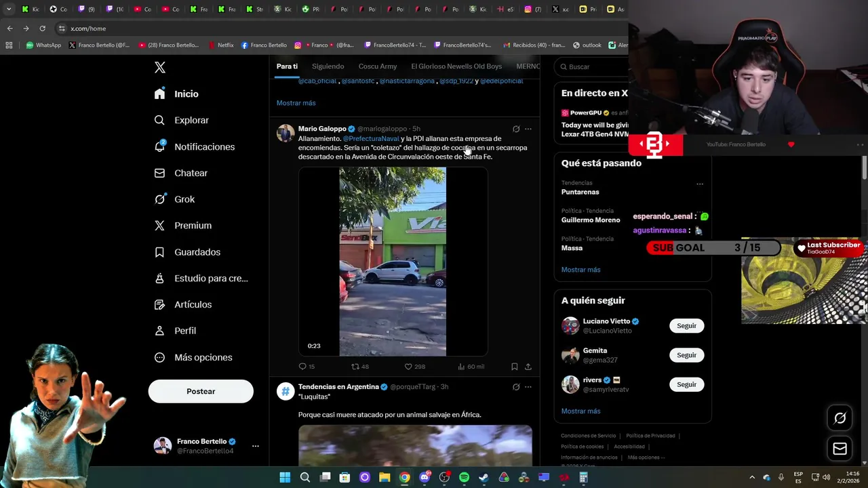
Task: Open more options on Tendencias en Argentina post
Action: click(528, 387)
